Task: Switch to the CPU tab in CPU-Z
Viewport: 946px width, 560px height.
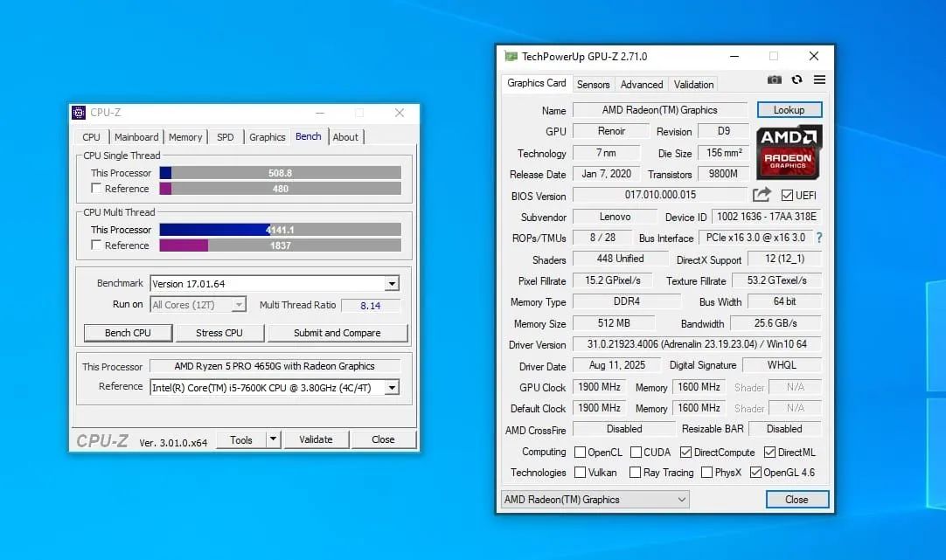Action: tap(91, 137)
